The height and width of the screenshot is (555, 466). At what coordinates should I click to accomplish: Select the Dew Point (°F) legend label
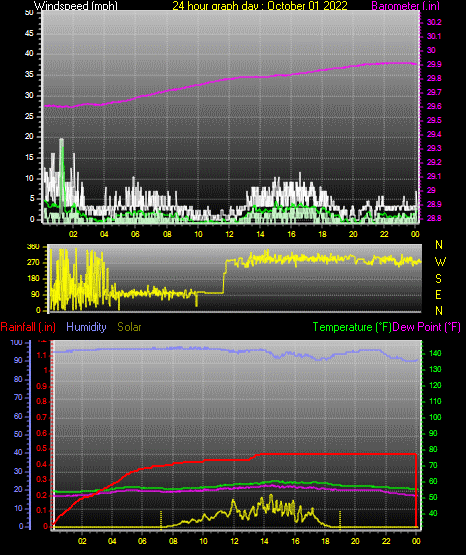[x=426, y=327]
